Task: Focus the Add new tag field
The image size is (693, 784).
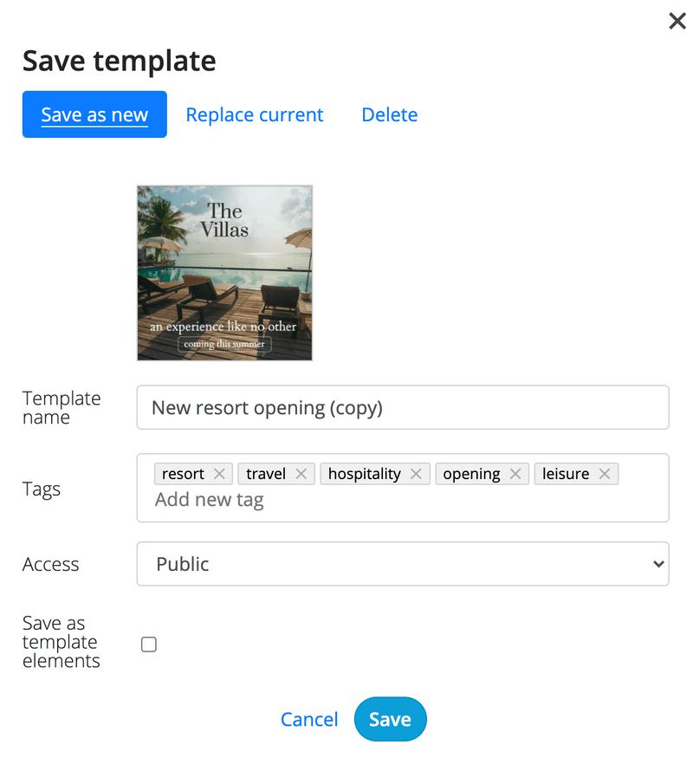Action: coord(403,500)
